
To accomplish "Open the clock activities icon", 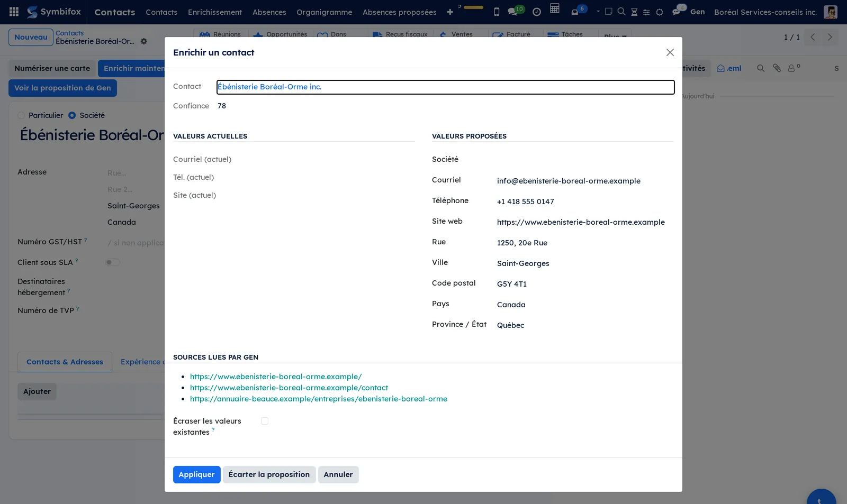I will click(x=537, y=12).
